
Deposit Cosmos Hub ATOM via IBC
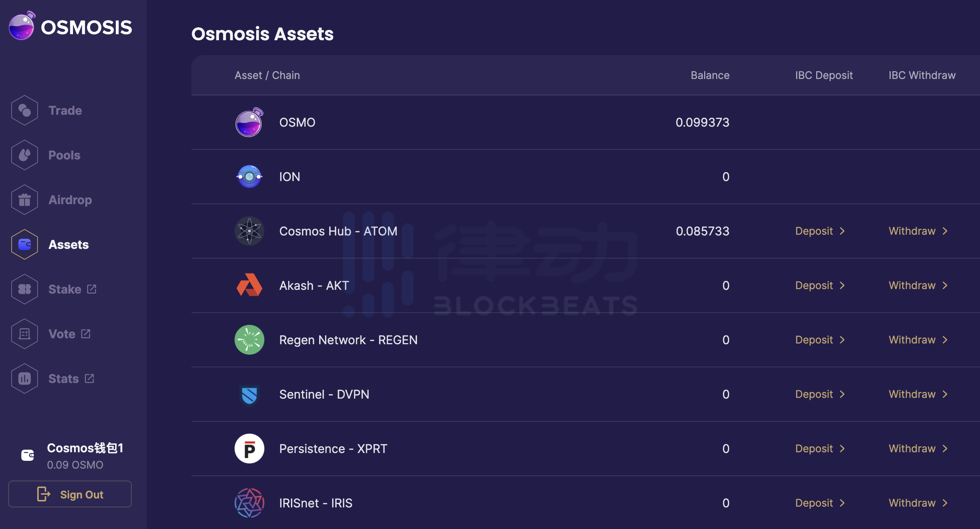(x=814, y=231)
